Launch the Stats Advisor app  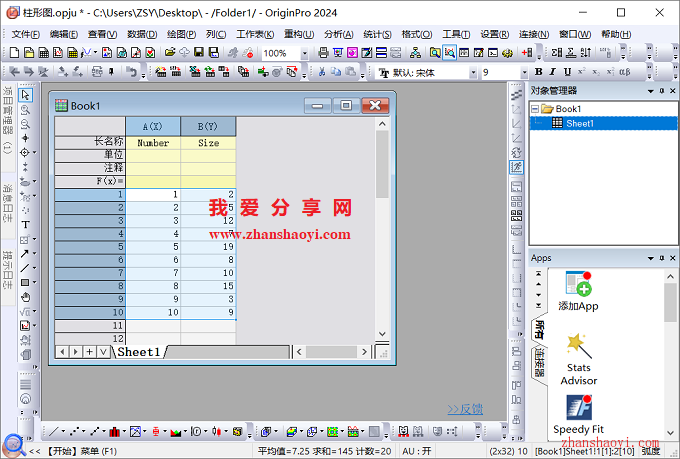coord(579,360)
